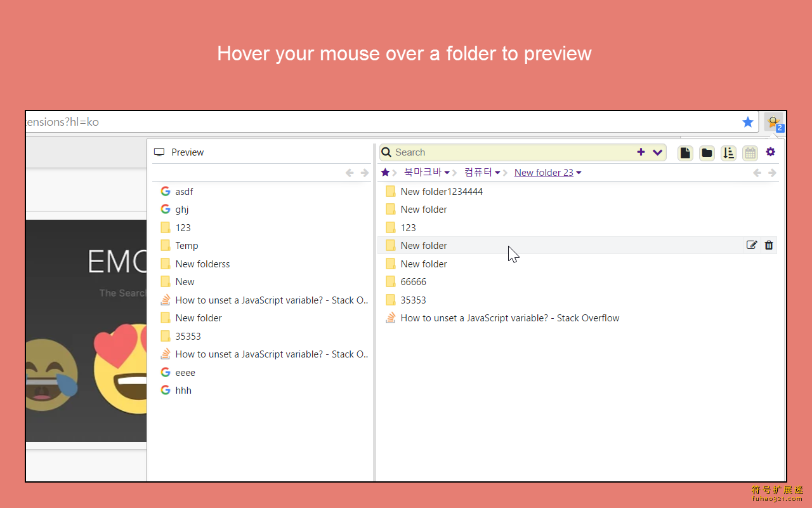Click the bookmark extension icon with badge
This screenshot has height=508, width=812.
774,122
